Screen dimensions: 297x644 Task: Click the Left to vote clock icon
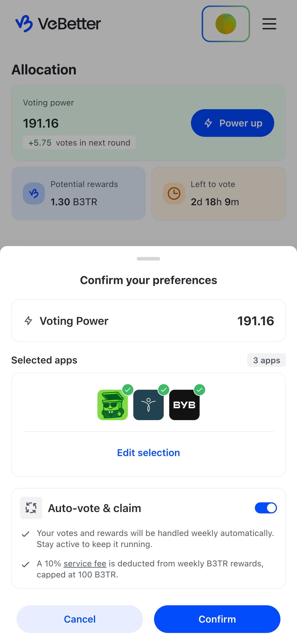pos(174,193)
